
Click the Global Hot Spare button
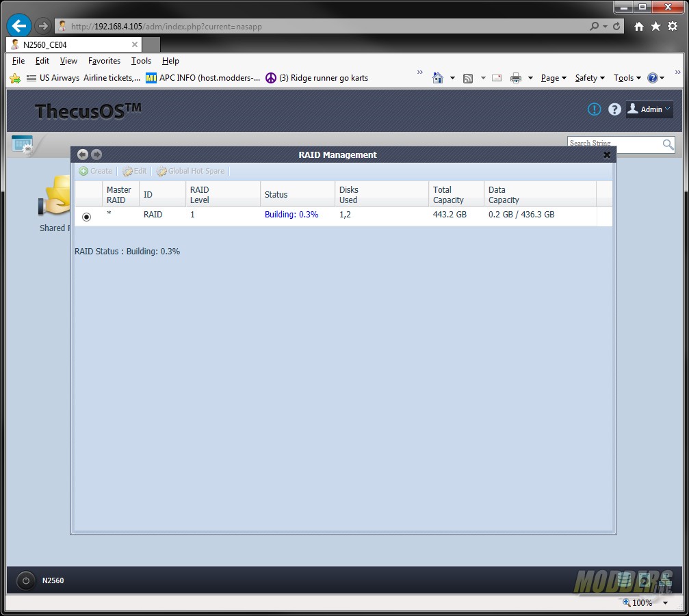pos(190,171)
